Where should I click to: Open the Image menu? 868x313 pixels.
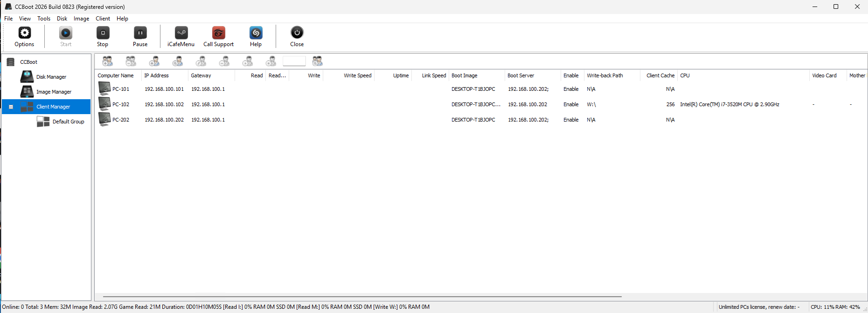81,19
